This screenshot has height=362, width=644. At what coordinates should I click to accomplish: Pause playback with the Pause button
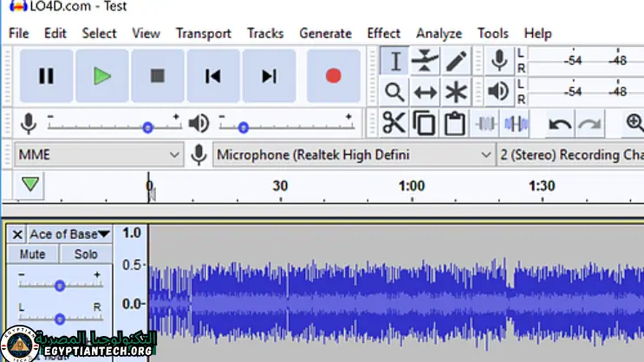[x=47, y=76]
